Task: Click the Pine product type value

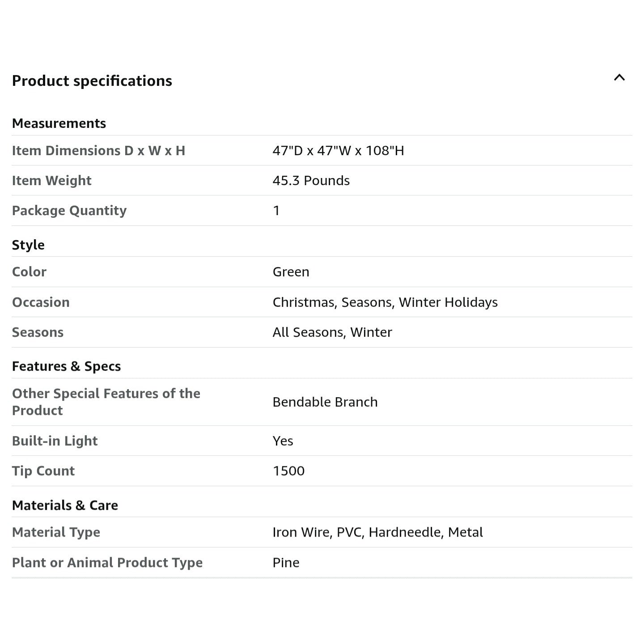Action: (x=286, y=563)
